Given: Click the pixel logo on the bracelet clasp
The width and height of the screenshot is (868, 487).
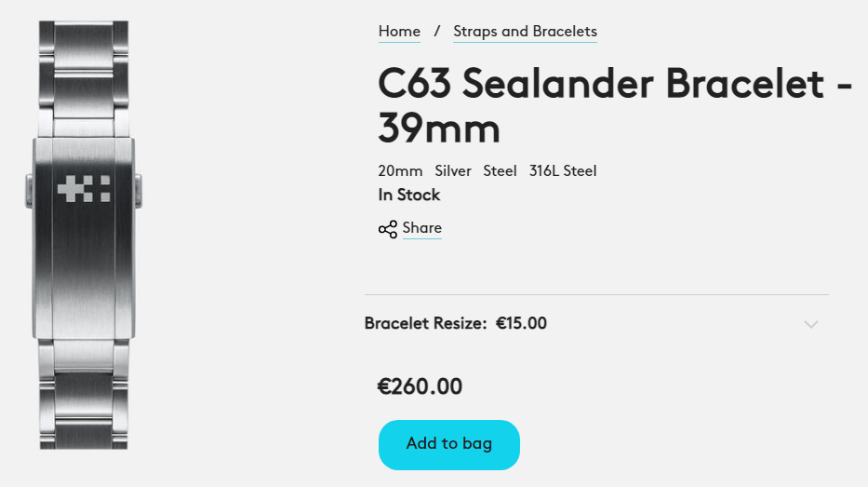Looking at the screenshot, I should pyautogui.click(x=84, y=189).
